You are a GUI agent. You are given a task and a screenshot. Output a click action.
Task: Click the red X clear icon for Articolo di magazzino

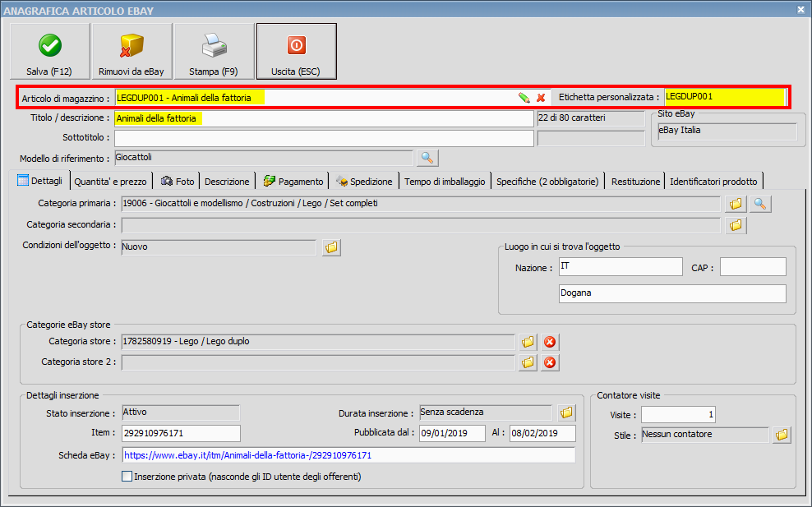[x=541, y=97]
